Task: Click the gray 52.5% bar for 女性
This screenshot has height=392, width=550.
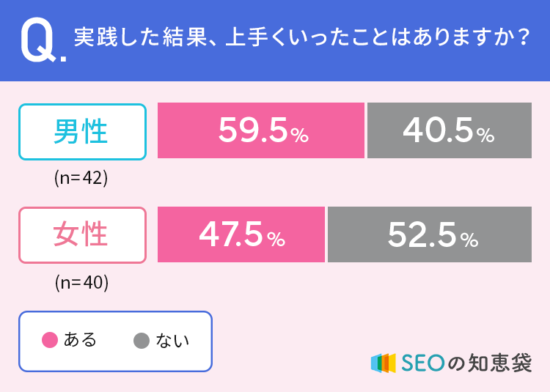Action: (x=430, y=234)
